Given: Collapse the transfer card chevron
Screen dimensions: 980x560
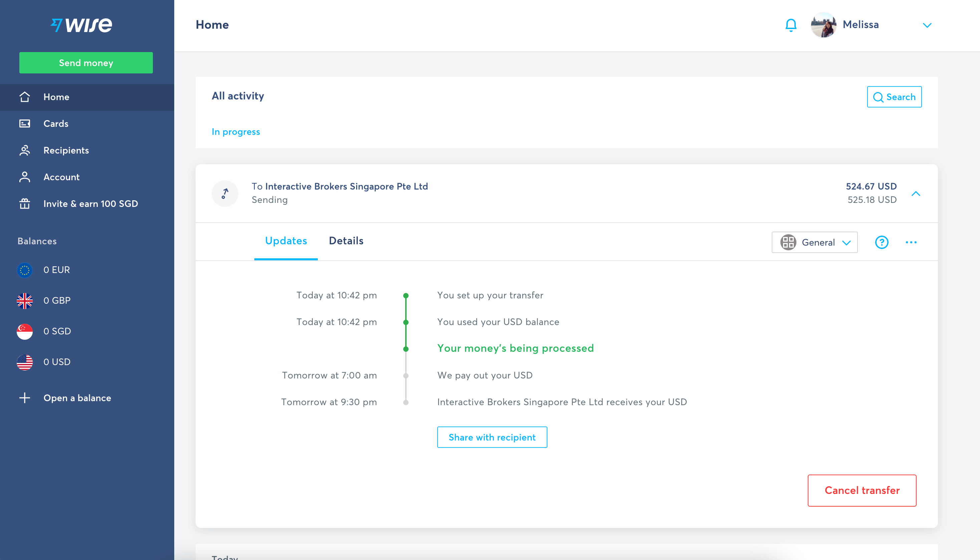Looking at the screenshot, I should 916,194.
